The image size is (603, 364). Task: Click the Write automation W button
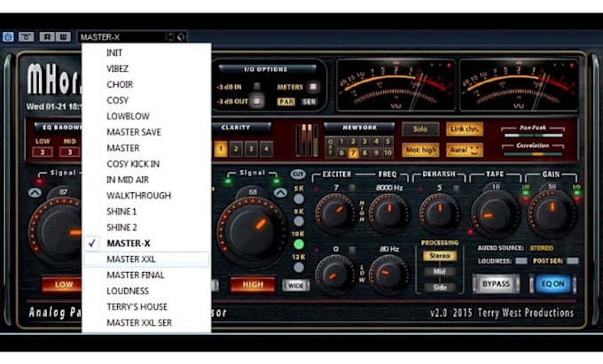pos(64,37)
